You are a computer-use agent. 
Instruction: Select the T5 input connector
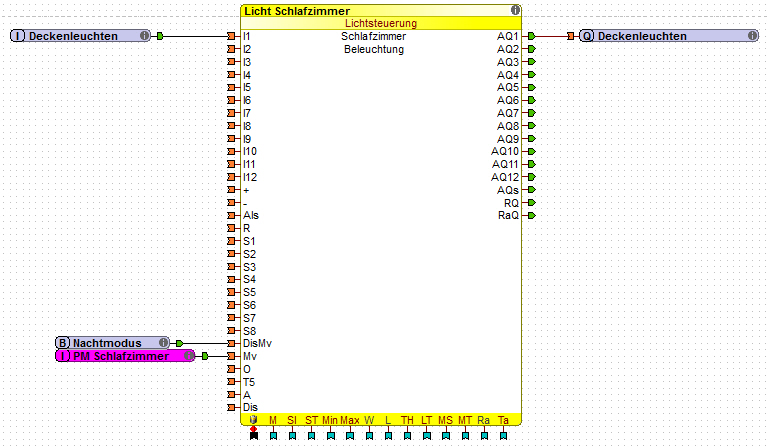231,382
